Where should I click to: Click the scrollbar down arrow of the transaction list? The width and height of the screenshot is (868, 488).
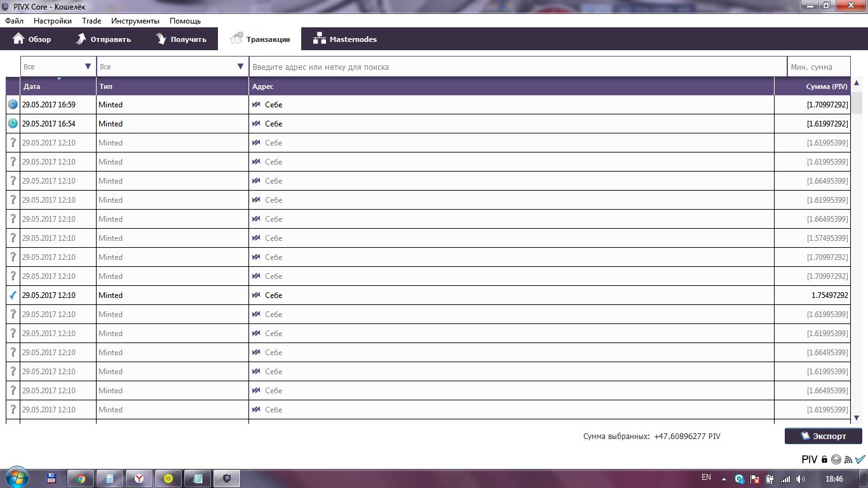point(857,417)
